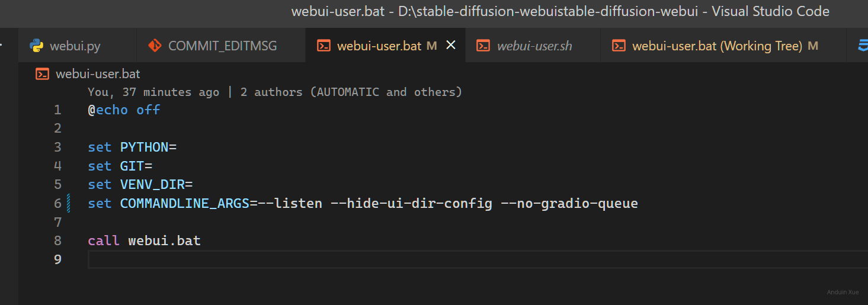The width and height of the screenshot is (868, 305).
Task: Click the webui-user.bat breadcrumb label
Action: (x=98, y=74)
